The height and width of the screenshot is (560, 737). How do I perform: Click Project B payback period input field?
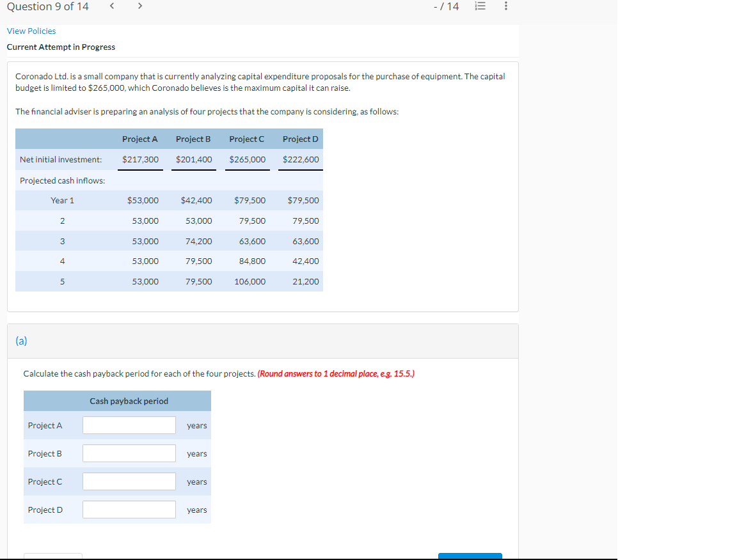point(129,453)
